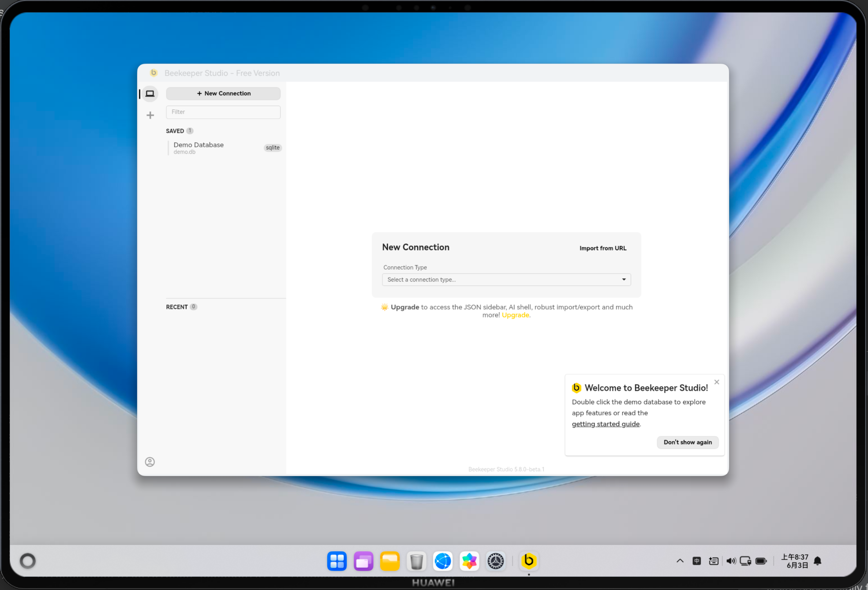Open the yellow file manager in dock
868x590 pixels.
(390, 561)
